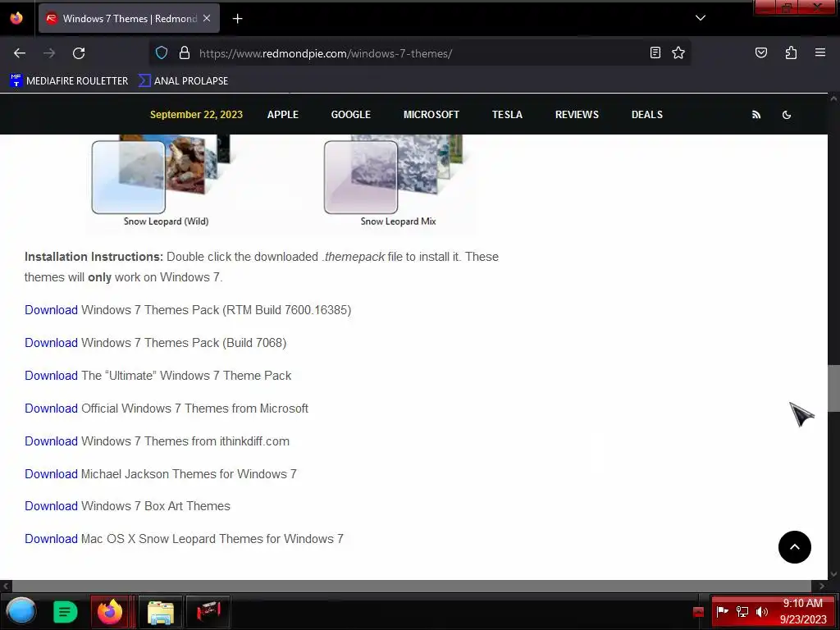Switch to Firefox in the taskbar
Viewport: 840px width, 630px height.
point(110,611)
